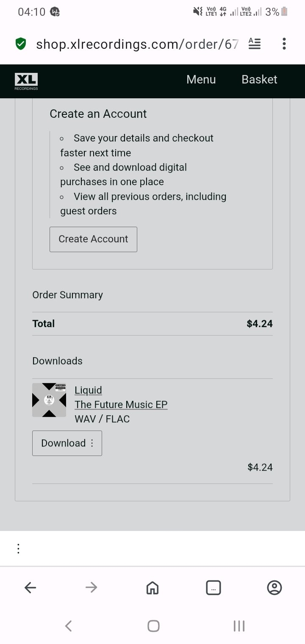Tap the green security shield icon
Viewport: 305px width, 644px height.
21,44
